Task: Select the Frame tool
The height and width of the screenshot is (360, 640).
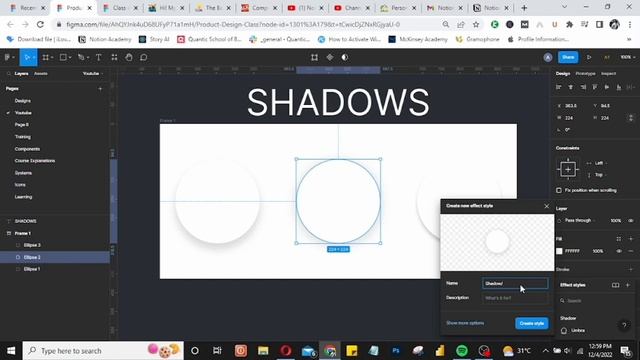Action: click(x=45, y=58)
